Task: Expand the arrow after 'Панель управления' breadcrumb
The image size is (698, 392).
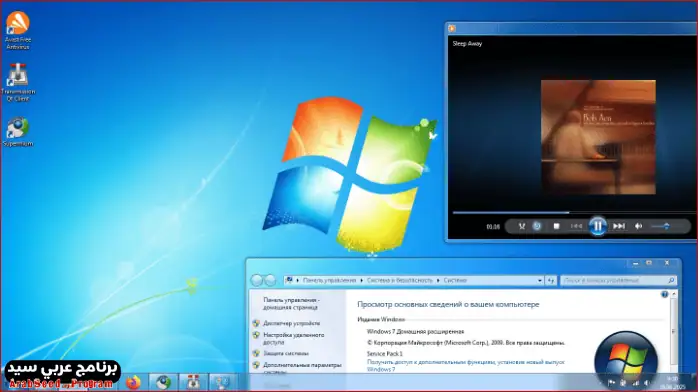Action: [361, 280]
